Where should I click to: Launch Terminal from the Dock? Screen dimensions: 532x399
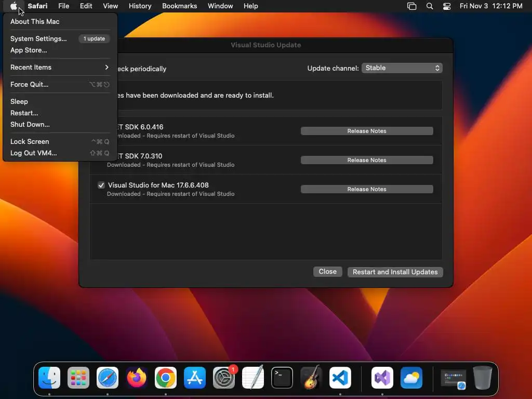pyautogui.click(x=282, y=377)
